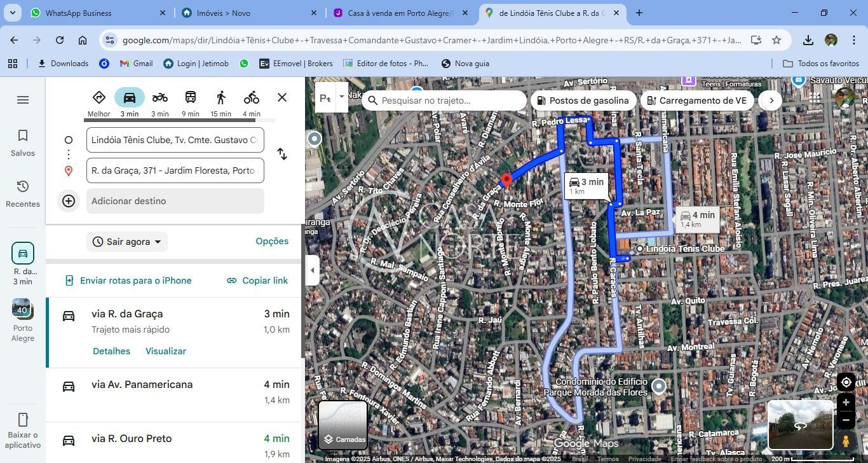Image resolution: width=868 pixels, height=463 pixels.
Task: Center map on my location
Action: coord(846,382)
